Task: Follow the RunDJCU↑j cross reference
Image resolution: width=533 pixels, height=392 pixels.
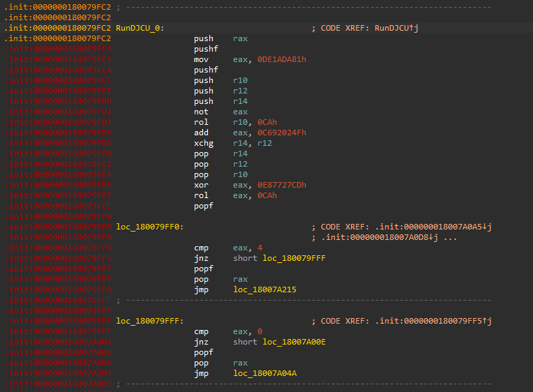Action: pyautogui.click(x=396, y=28)
